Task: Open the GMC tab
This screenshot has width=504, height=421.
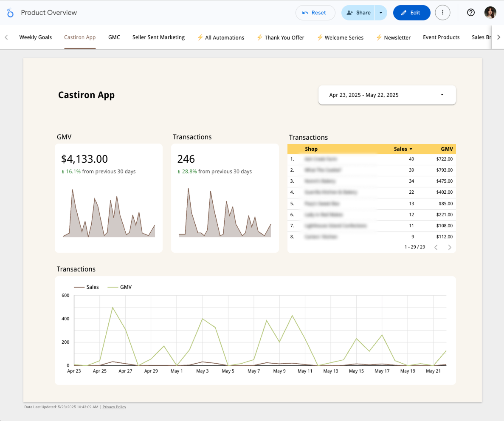Action: [114, 37]
